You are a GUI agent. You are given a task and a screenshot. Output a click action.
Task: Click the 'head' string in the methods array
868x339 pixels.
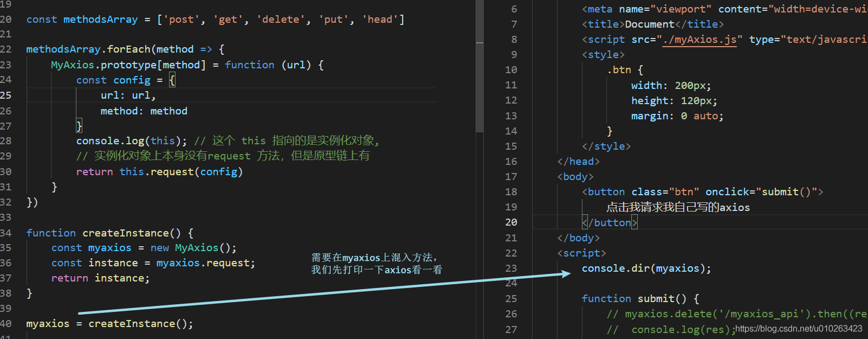[x=380, y=20]
